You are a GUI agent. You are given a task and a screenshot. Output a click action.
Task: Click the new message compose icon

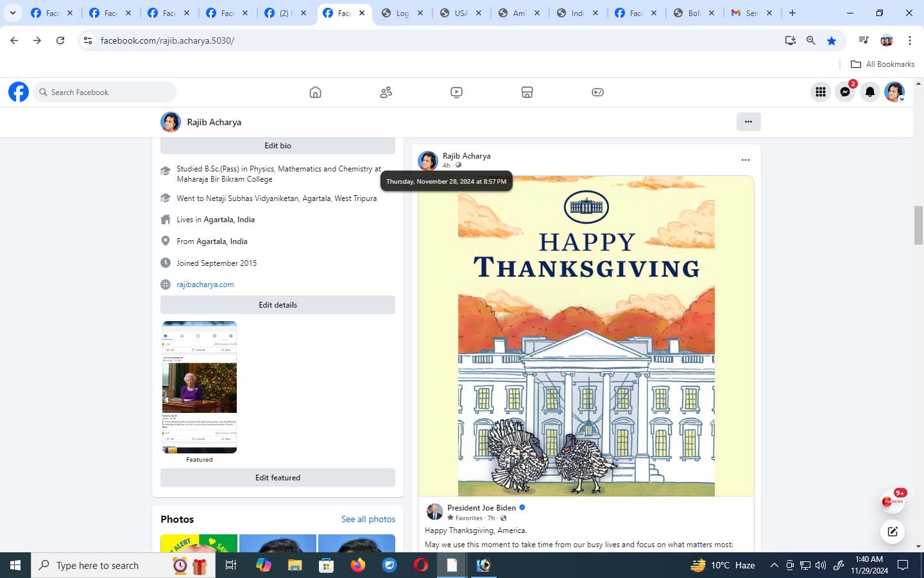(893, 531)
